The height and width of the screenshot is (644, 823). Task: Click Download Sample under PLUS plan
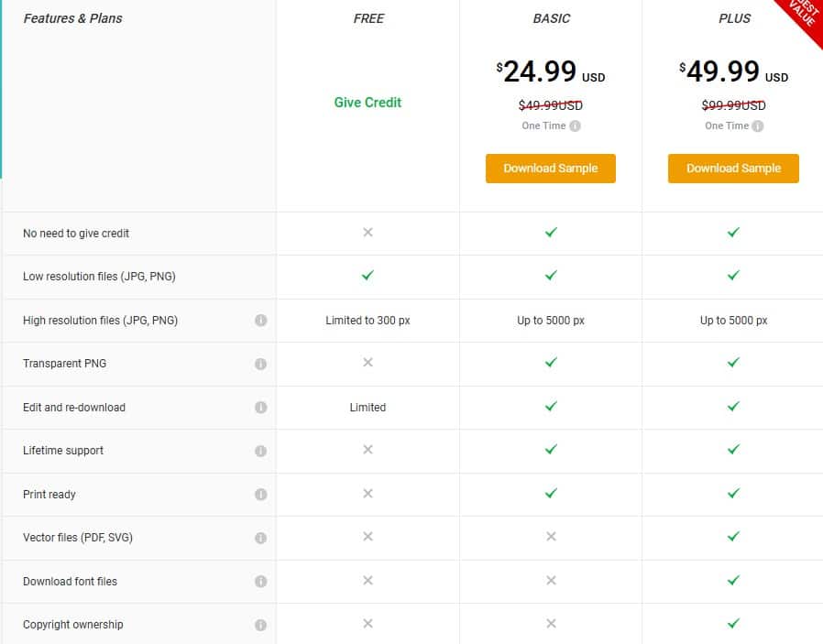pyautogui.click(x=733, y=169)
